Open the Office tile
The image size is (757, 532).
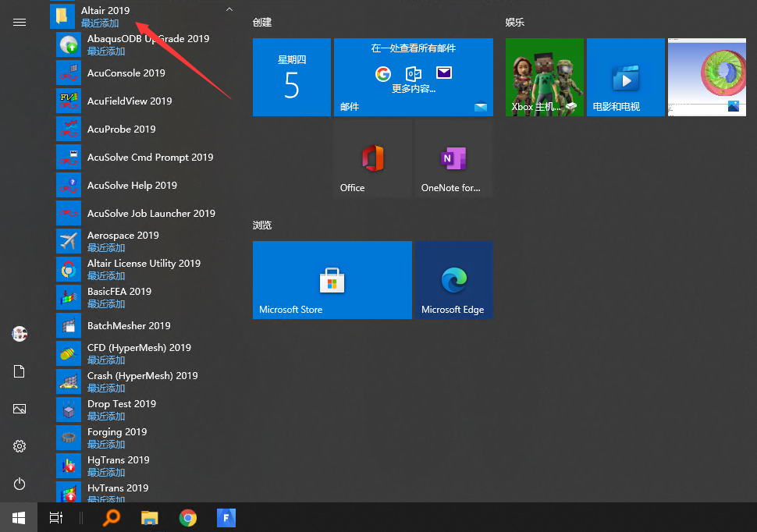point(372,159)
